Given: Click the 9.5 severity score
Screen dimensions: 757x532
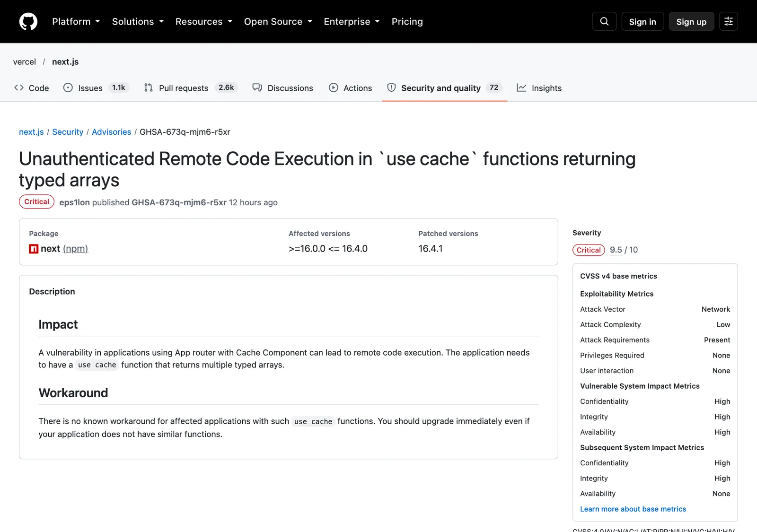Looking at the screenshot, I should (x=616, y=250).
